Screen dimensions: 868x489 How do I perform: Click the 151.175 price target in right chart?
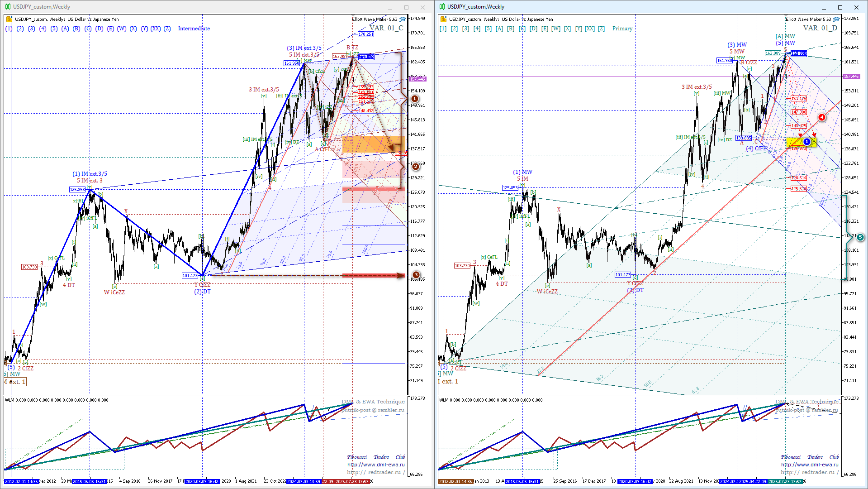pyautogui.click(x=799, y=99)
